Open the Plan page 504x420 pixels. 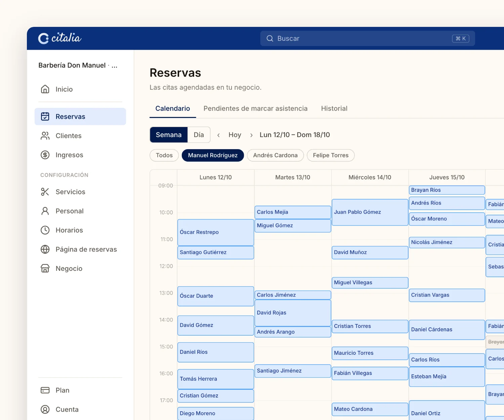[80, 390]
